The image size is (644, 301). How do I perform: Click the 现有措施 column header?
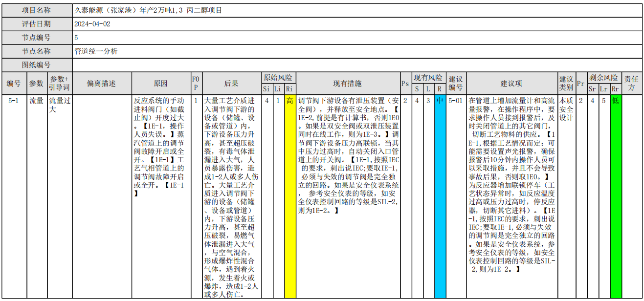pyautogui.click(x=348, y=84)
